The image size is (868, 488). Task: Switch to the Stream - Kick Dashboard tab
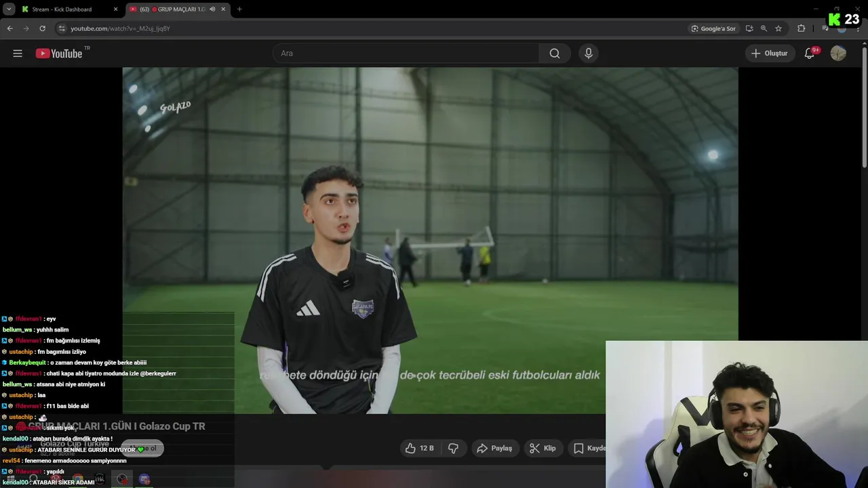[62, 9]
